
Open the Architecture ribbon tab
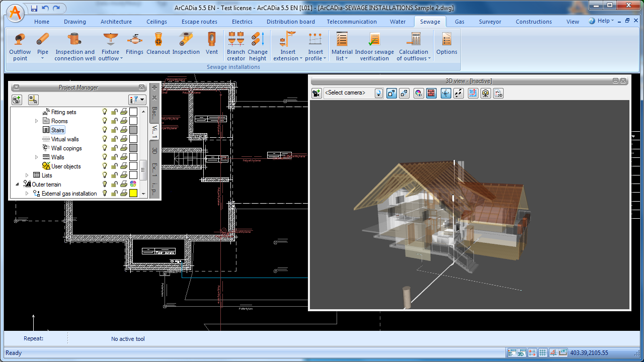[x=116, y=22]
